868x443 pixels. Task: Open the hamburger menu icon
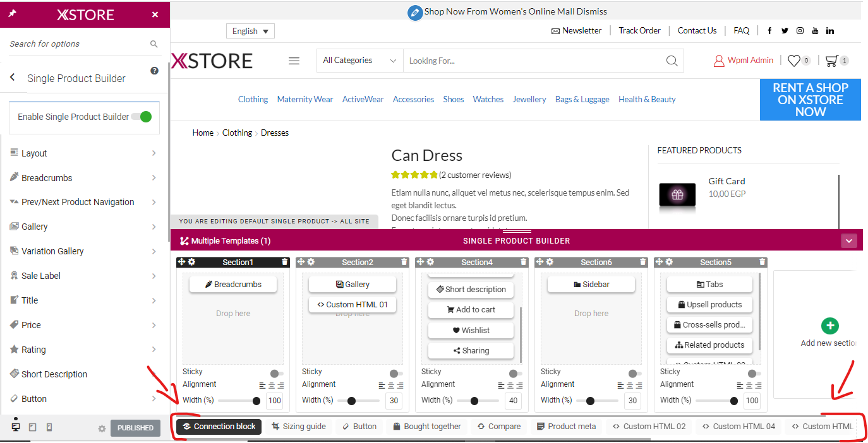pyautogui.click(x=294, y=61)
